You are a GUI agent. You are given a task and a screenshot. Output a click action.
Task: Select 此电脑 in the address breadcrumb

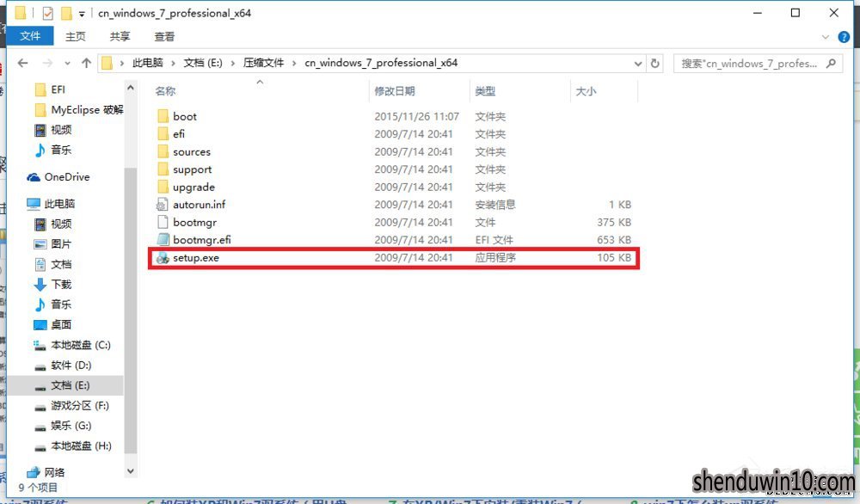pyautogui.click(x=148, y=63)
